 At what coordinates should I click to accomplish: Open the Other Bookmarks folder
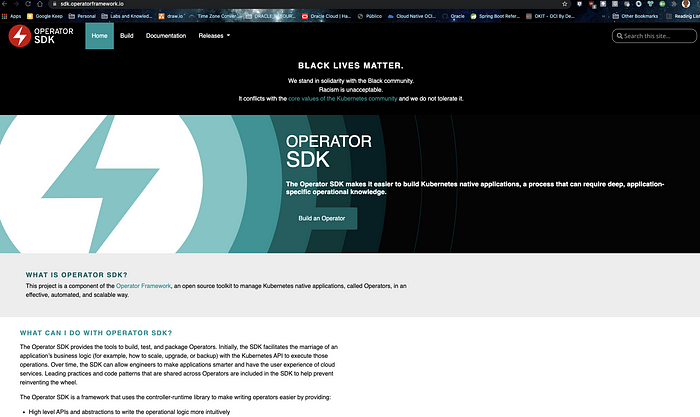pos(635,16)
